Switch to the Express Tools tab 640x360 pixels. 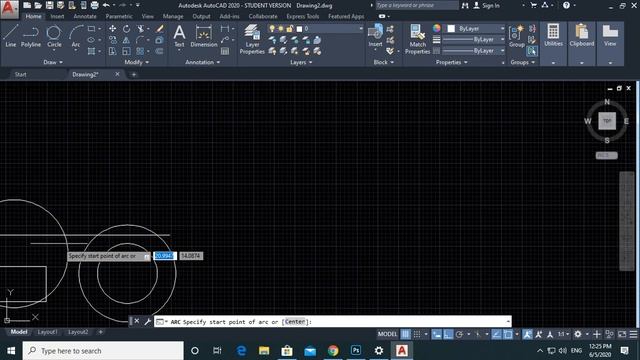302,16
